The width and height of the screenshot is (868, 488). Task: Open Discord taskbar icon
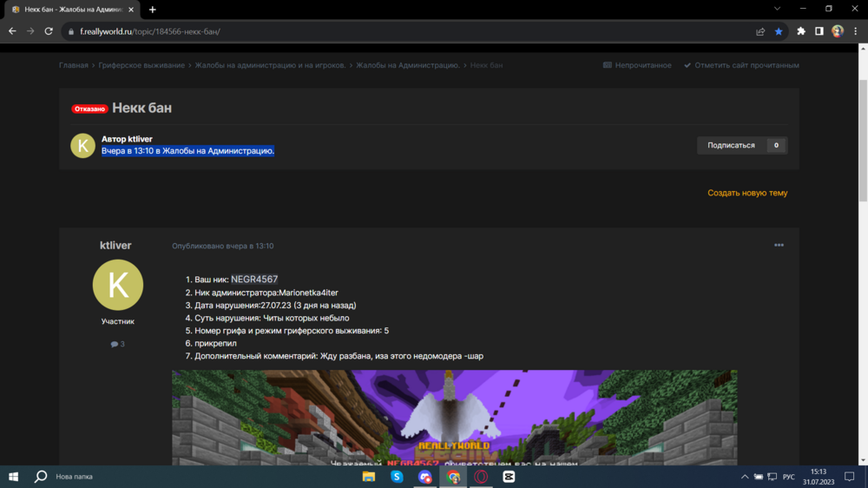(425, 477)
